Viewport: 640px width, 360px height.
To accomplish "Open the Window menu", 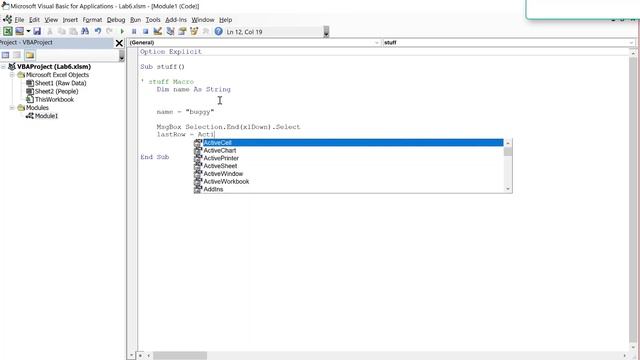I will (203, 20).
